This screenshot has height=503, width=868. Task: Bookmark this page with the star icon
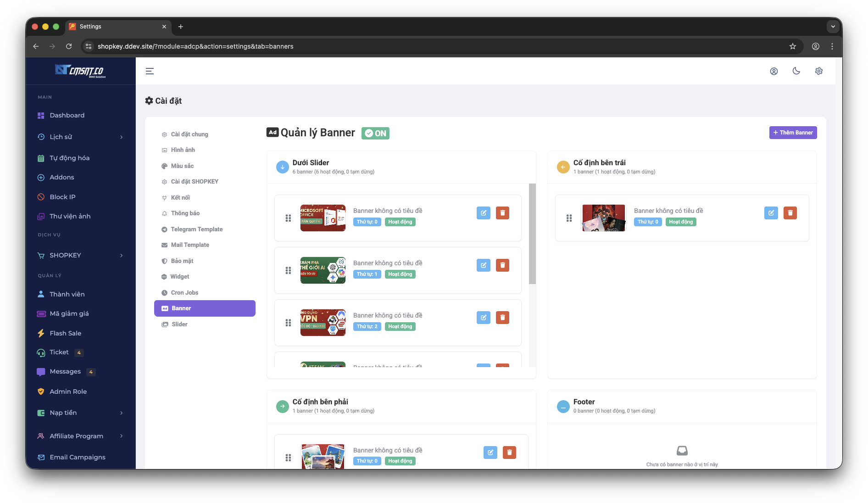point(793,46)
